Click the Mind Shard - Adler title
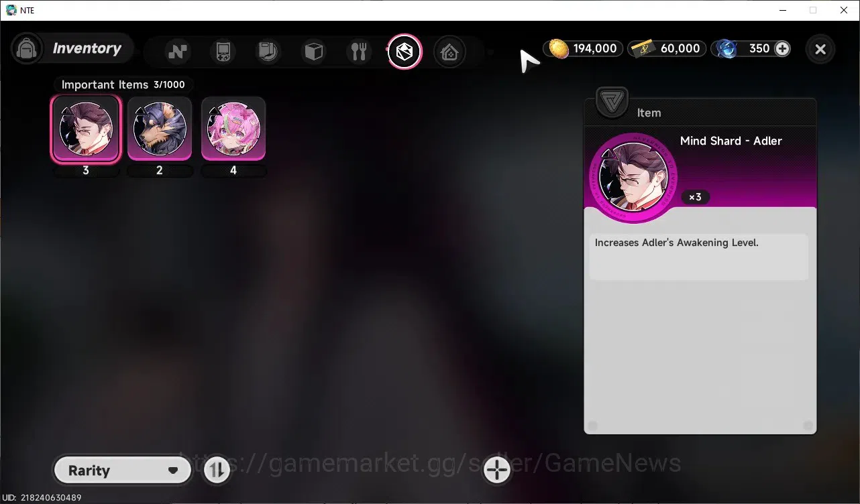The height and width of the screenshot is (504, 860). point(731,141)
